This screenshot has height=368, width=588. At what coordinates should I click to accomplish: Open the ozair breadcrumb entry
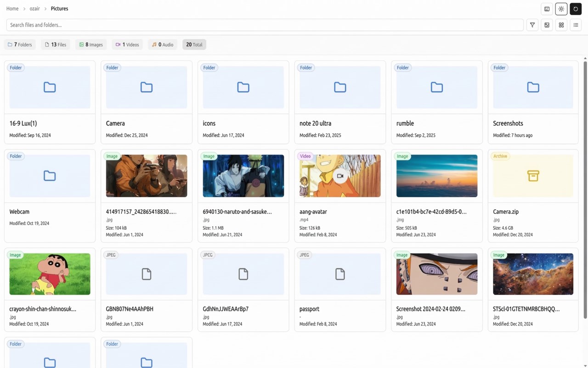coord(34,8)
